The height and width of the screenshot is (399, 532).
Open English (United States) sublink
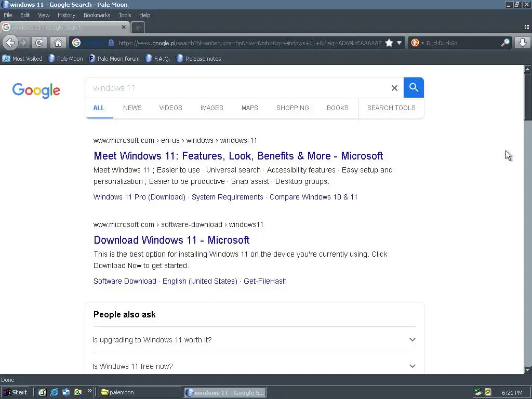click(200, 281)
